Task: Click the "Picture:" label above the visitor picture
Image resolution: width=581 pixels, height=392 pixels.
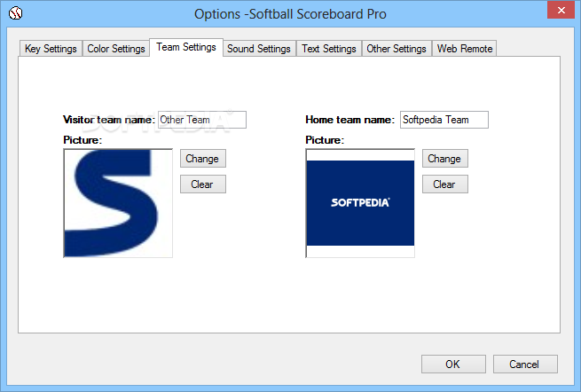Action: (x=82, y=140)
